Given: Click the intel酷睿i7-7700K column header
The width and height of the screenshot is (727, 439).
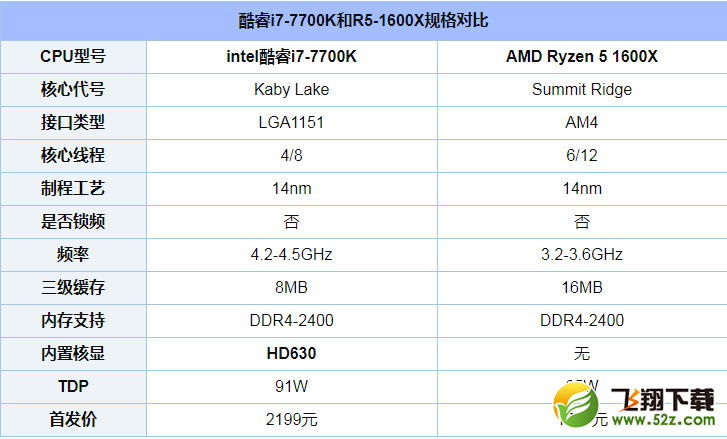Looking at the screenshot, I should pos(292,57).
